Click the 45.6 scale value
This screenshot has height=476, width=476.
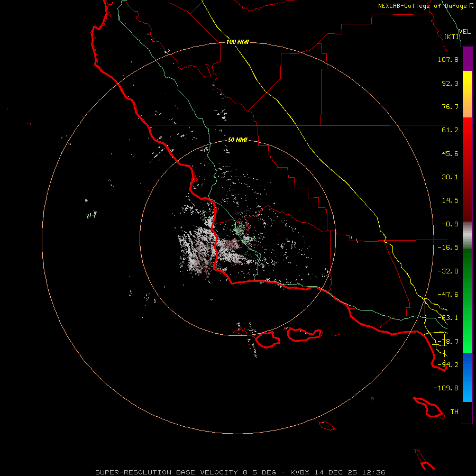pos(450,153)
